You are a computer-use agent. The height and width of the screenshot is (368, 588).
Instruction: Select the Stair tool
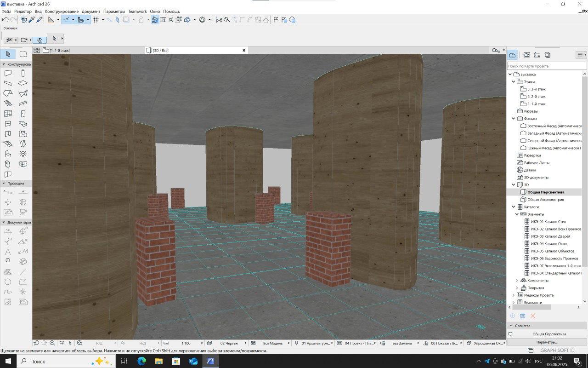tap(8, 103)
